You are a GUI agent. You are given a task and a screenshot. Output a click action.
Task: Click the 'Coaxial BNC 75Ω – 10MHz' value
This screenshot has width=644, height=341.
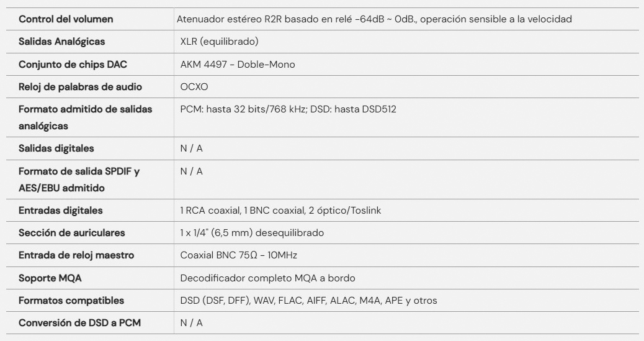coord(239,255)
